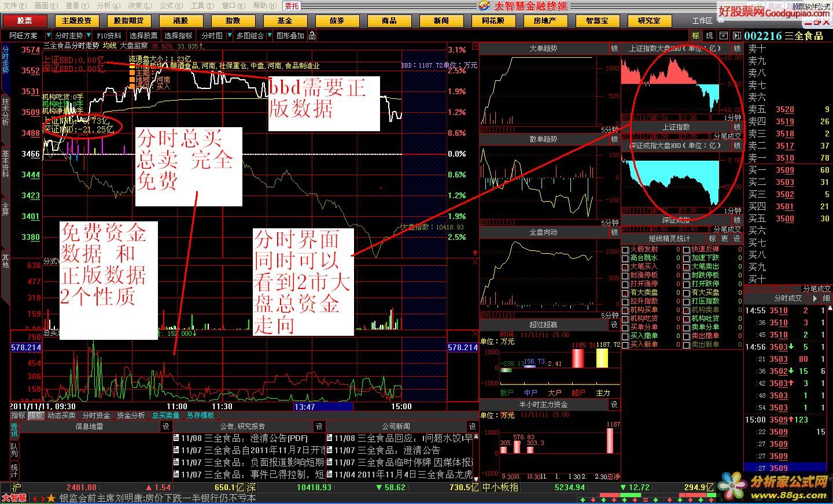Click the panel side-toggle icon beside 002216
The height and width of the screenshot is (504, 833).
(x=737, y=36)
